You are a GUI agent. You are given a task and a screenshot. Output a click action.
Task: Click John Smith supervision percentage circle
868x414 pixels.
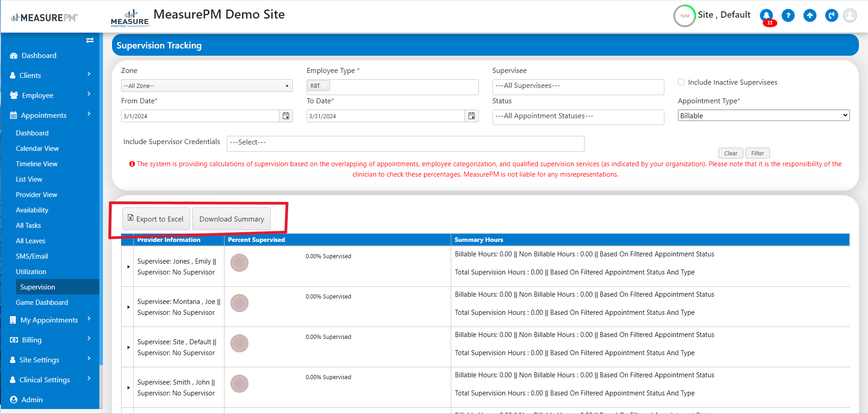click(239, 384)
